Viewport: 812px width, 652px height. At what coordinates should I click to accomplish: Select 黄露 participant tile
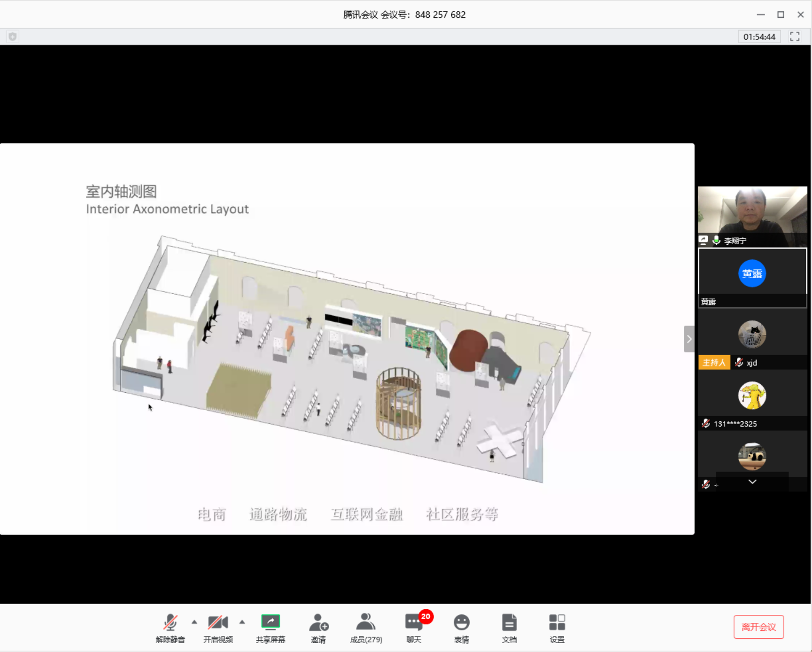[x=752, y=278]
